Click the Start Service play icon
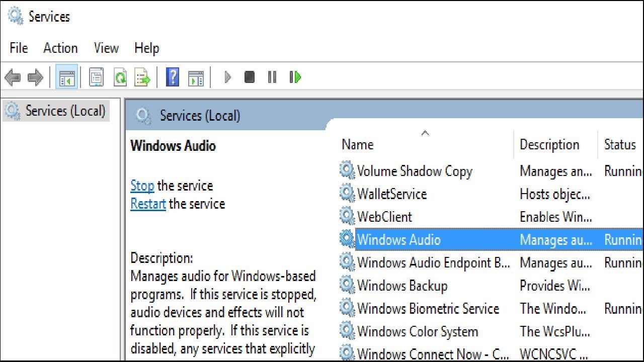The height and width of the screenshot is (362, 644). pyautogui.click(x=227, y=77)
